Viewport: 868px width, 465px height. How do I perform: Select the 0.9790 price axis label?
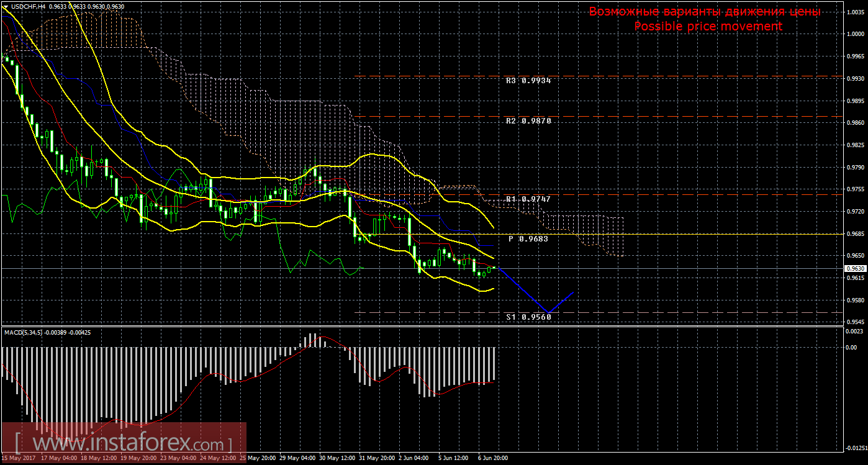click(856, 167)
